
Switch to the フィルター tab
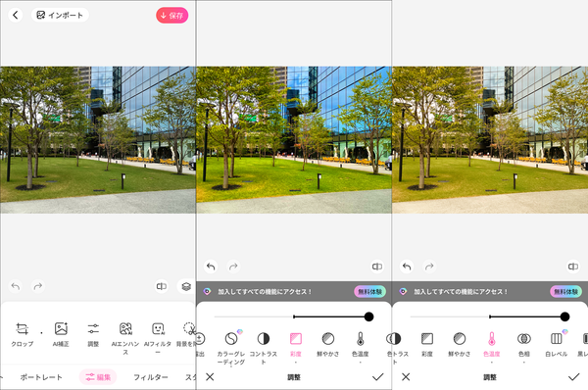pos(150,377)
